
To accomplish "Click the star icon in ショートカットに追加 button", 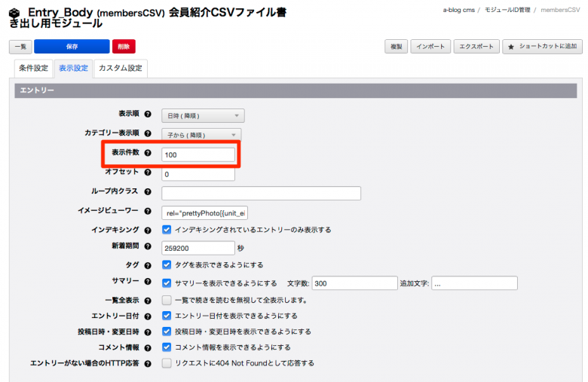I will pyautogui.click(x=511, y=47).
